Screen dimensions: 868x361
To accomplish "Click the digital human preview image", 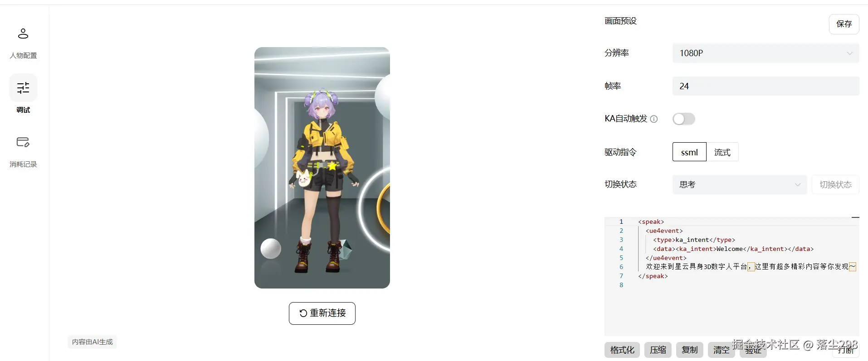I will (322, 168).
